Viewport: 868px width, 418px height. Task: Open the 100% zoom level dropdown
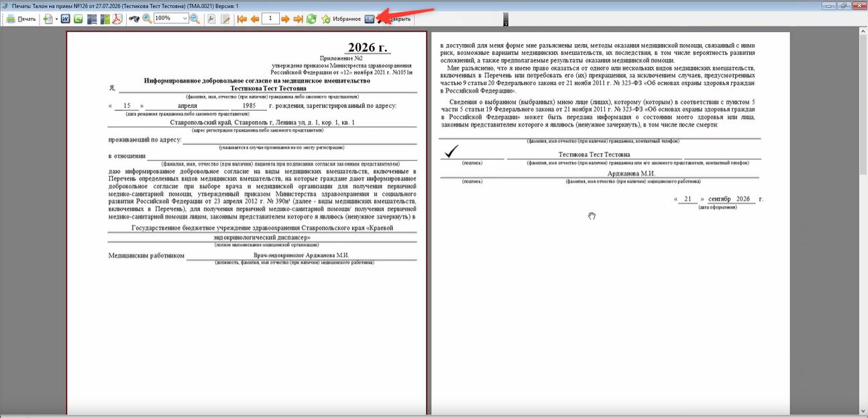(x=185, y=19)
